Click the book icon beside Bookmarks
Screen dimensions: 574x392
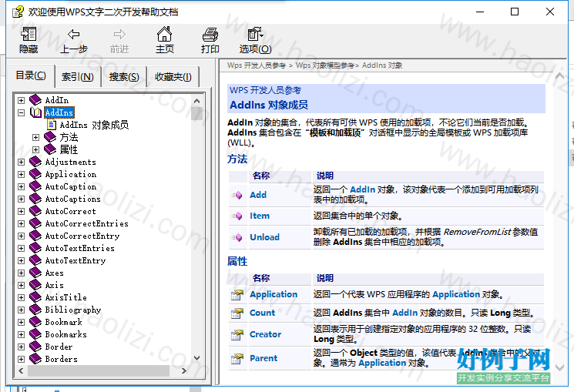(35, 333)
